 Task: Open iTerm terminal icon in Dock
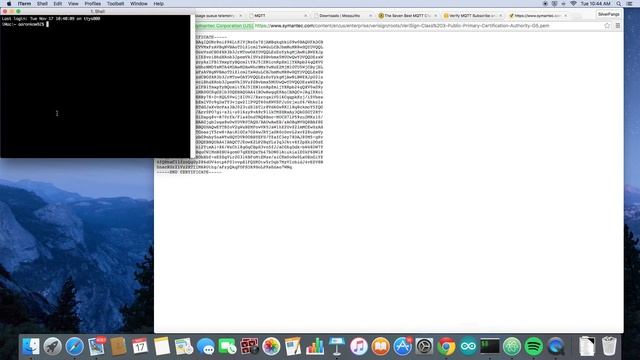coord(490,347)
